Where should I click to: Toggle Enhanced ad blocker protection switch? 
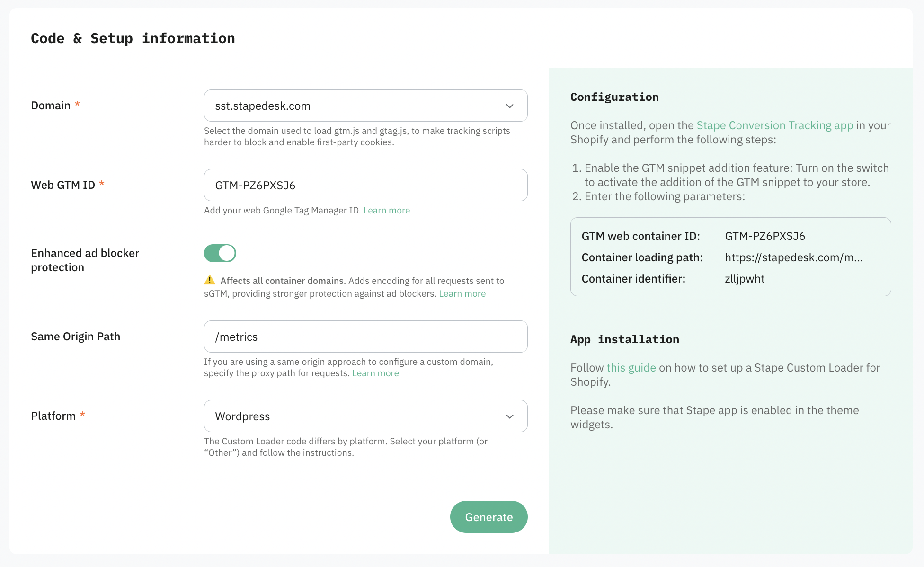coord(220,253)
